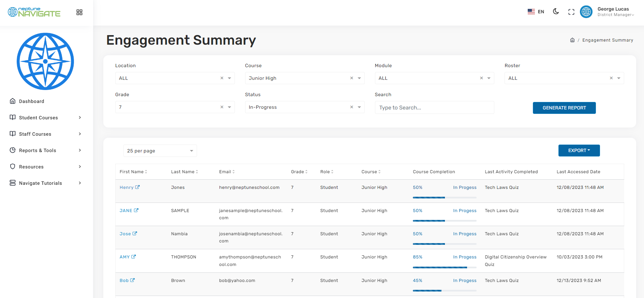This screenshot has width=644, height=298.
Task: Open Henry's student profile link
Action: tap(130, 188)
